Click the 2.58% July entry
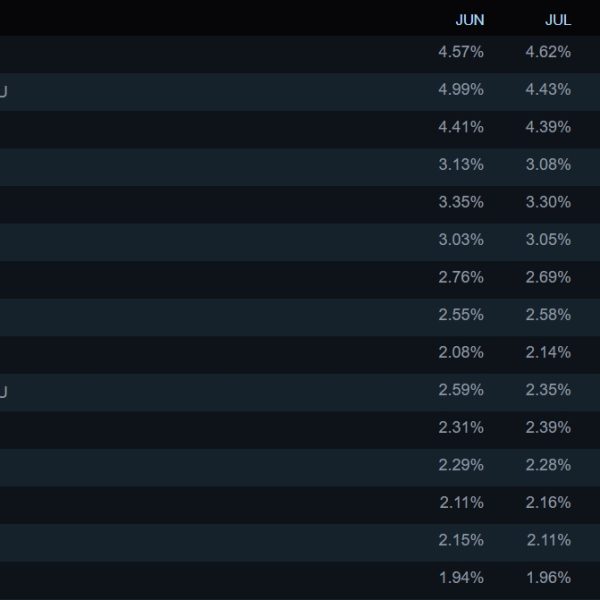This screenshot has height=600, width=600. (x=548, y=314)
